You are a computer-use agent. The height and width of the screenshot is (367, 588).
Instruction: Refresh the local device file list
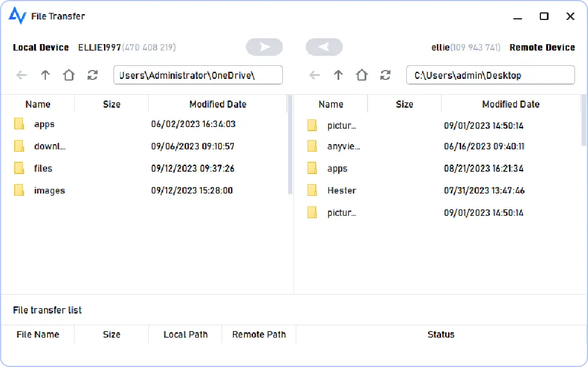click(x=92, y=75)
